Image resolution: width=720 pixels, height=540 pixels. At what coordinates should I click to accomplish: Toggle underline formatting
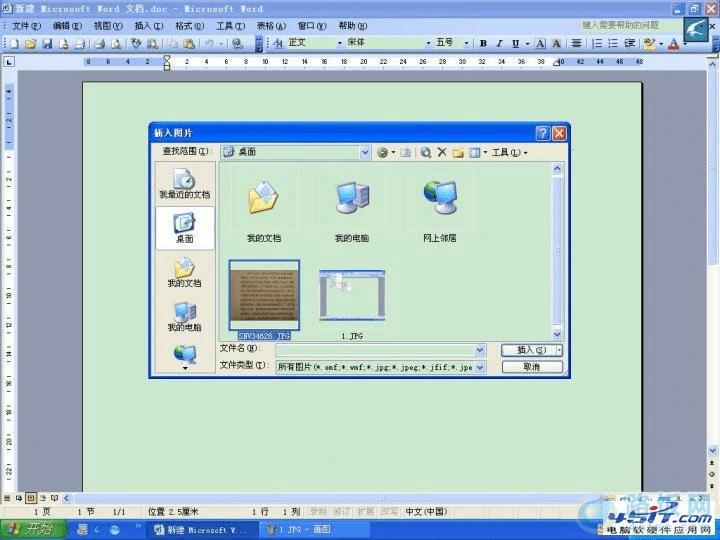(x=516, y=43)
